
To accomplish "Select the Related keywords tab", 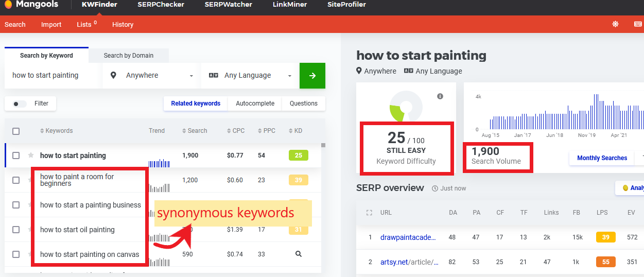I will click(x=196, y=103).
